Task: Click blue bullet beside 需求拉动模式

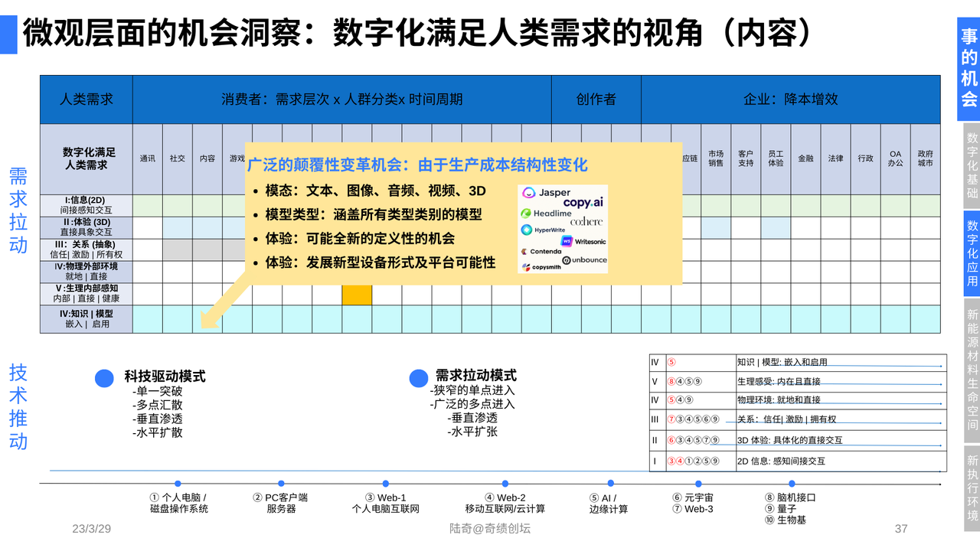Action: pyautogui.click(x=418, y=378)
